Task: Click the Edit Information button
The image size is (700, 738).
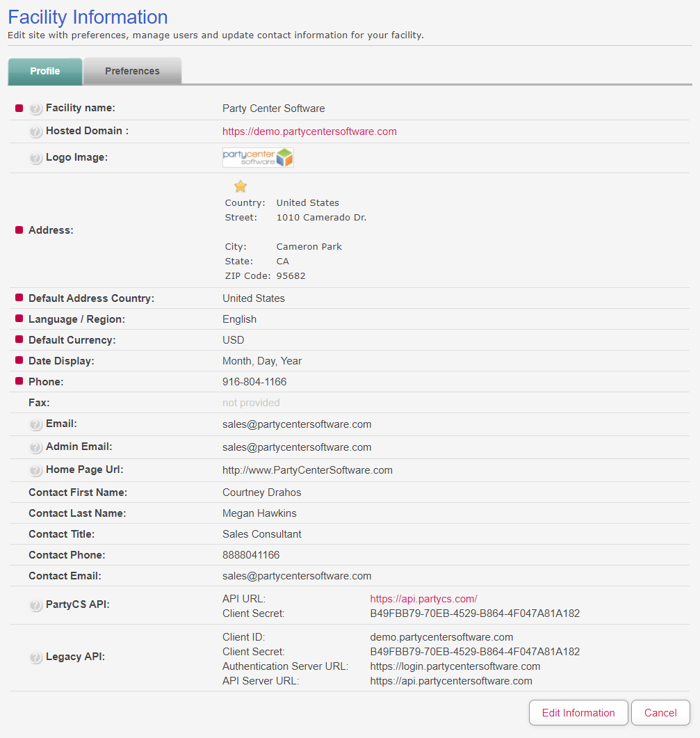Action: (x=578, y=712)
